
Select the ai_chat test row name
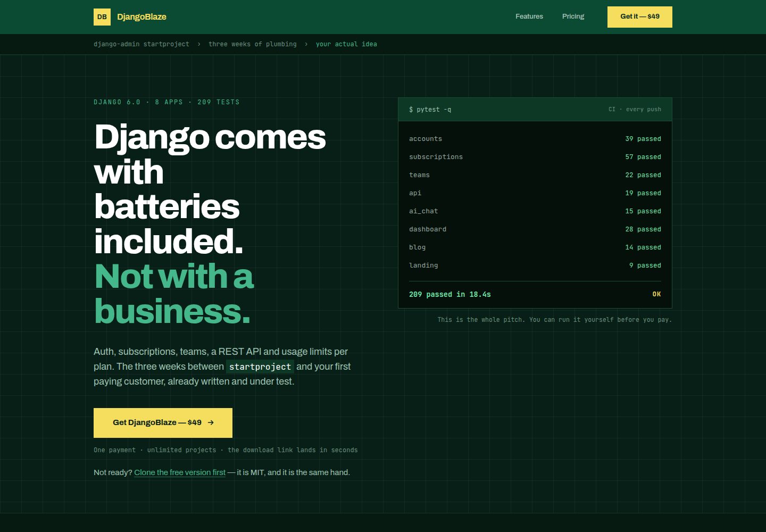(423, 211)
